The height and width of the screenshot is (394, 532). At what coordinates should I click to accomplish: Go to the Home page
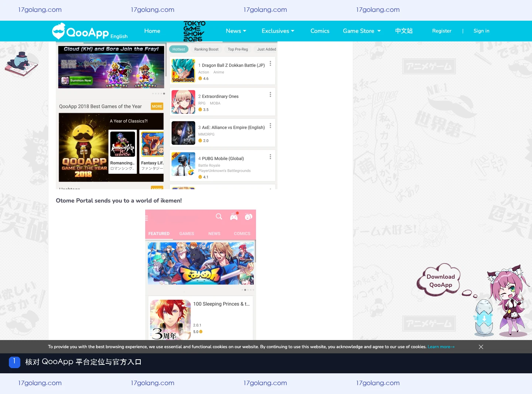152,31
